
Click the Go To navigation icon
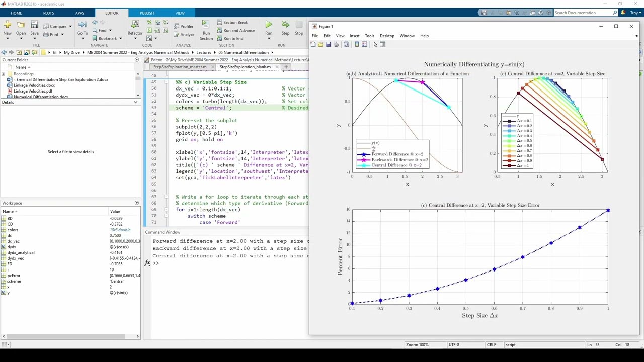click(83, 24)
